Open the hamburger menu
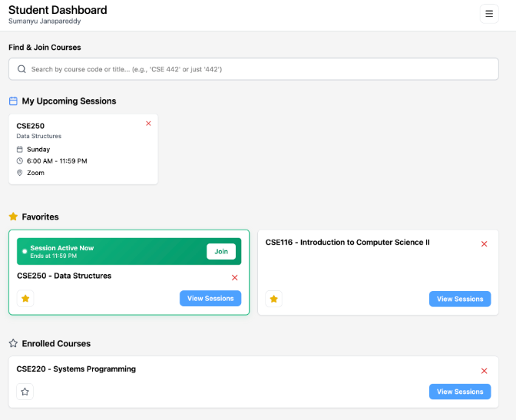 489,14
